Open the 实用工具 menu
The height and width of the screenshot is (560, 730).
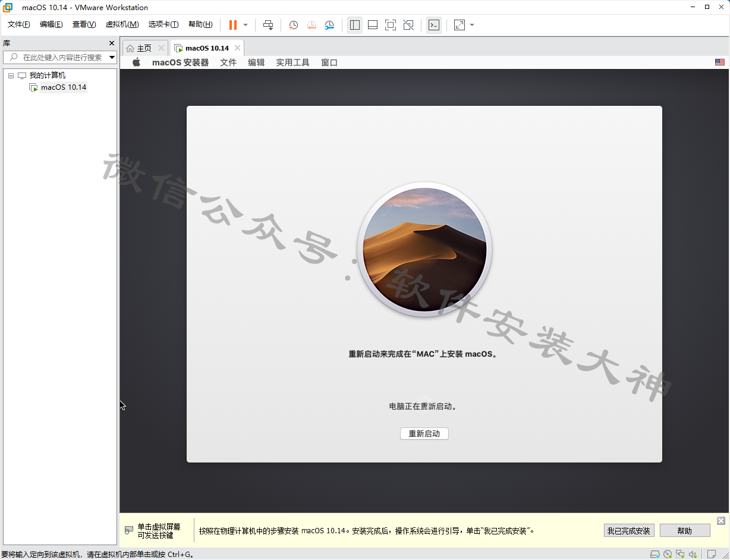292,62
